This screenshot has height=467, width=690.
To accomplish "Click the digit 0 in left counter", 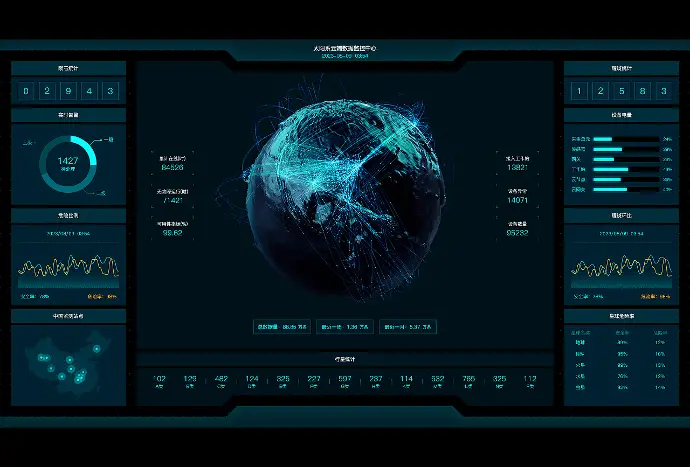I will coord(24,91).
